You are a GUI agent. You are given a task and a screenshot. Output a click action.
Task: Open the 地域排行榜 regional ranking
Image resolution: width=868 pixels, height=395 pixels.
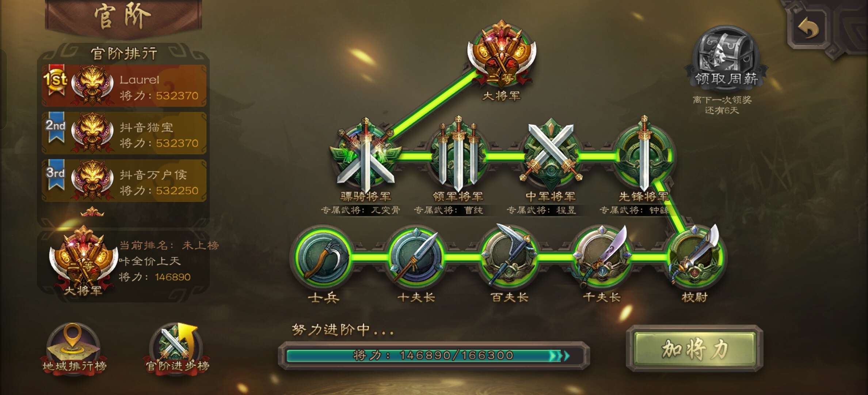pos(74,347)
